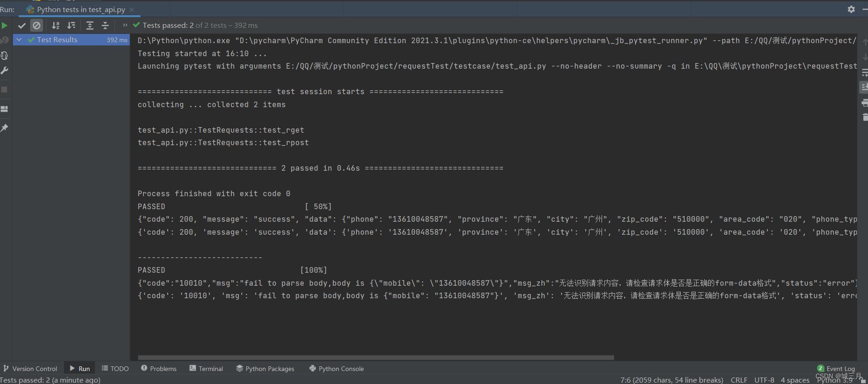Click 'test session starts' console line
The height and width of the screenshot is (384, 868).
(320, 92)
